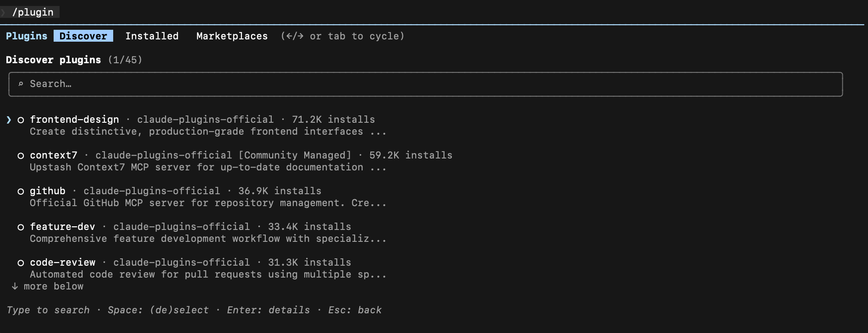Click the search magnifier icon

(21, 84)
